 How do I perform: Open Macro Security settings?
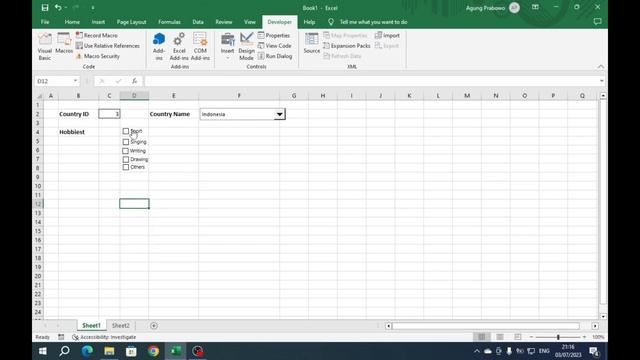click(98, 56)
